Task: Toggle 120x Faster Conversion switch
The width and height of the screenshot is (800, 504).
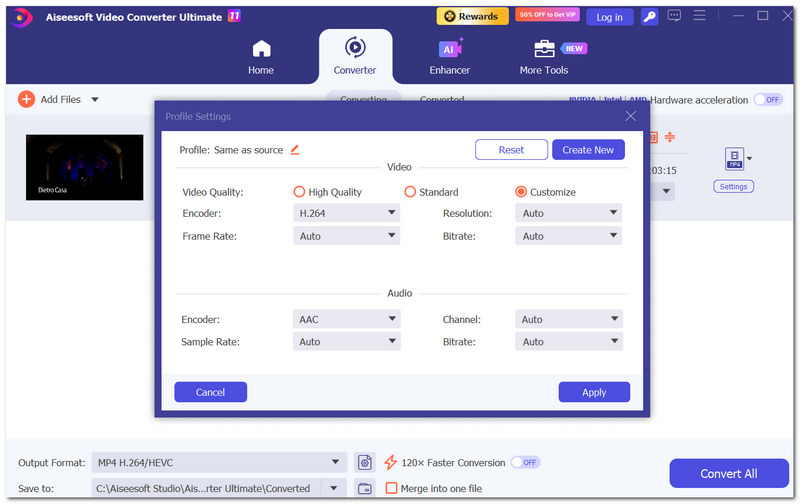Action: tap(526, 462)
